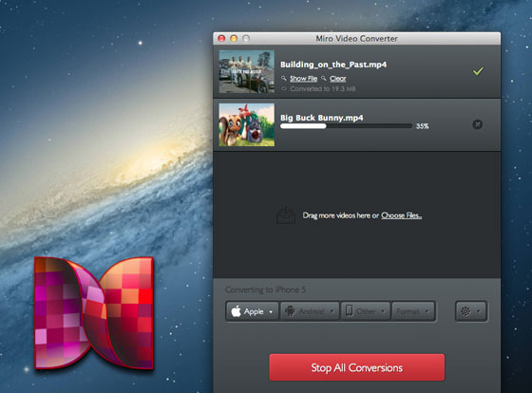Close the Miro Video Converter window
532x393 pixels.
point(221,39)
